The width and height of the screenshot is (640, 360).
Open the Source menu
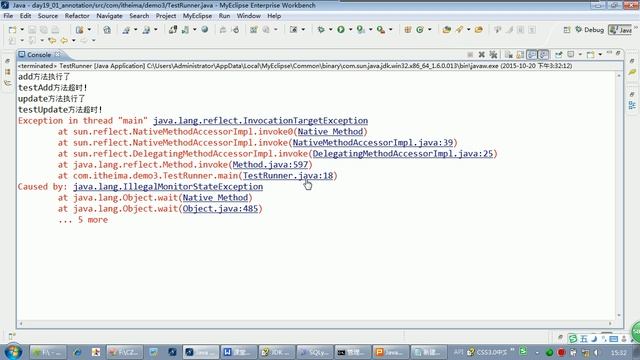coord(48,16)
